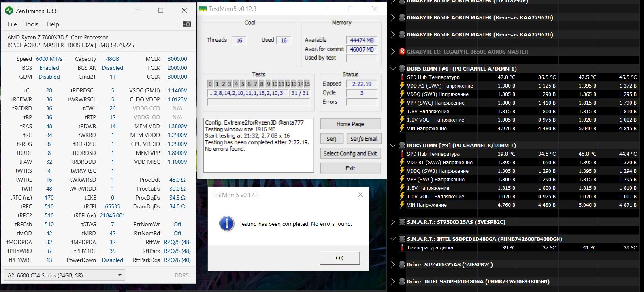644x292 pixels.
Task: Click the chip icon next to DDR5 DIMM [#3]
Action: pyautogui.click(x=402, y=145)
